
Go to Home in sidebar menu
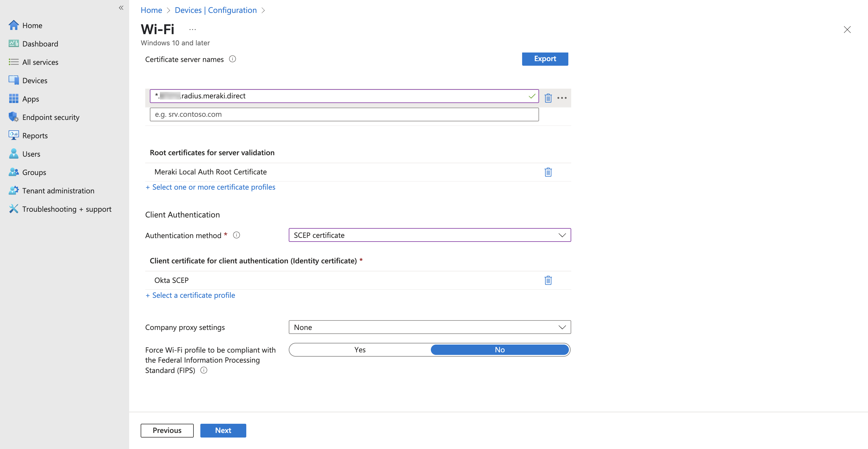32,25
